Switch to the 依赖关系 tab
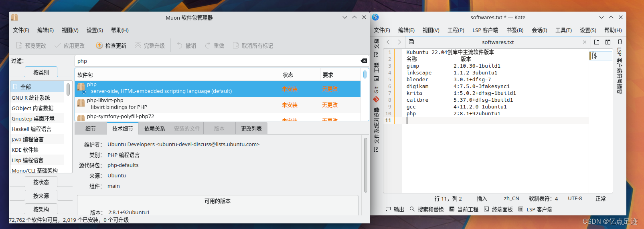This screenshot has height=229, width=644. click(154, 129)
